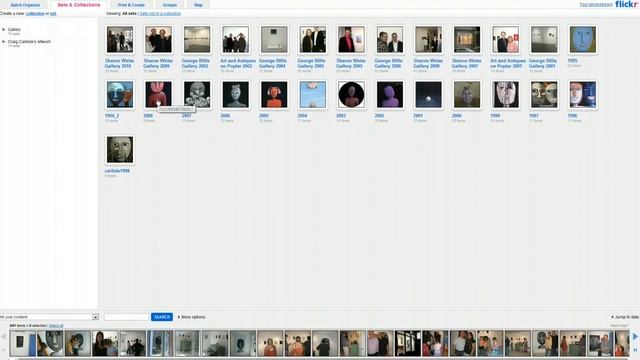This screenshot has height=360, width=640.
Task: Jump to filmstrip end arrow icon
Action: [635, 350]
